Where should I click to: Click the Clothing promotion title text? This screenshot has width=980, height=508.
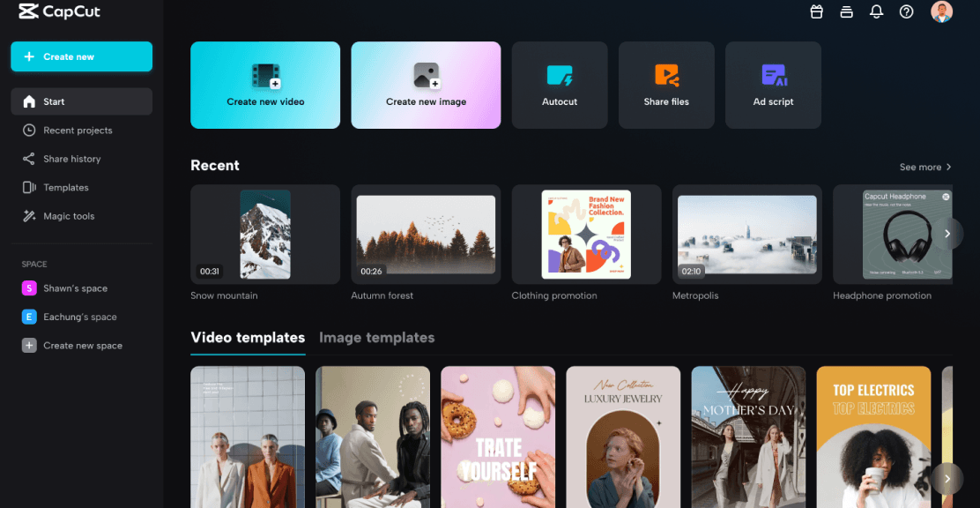pos(554,296)
